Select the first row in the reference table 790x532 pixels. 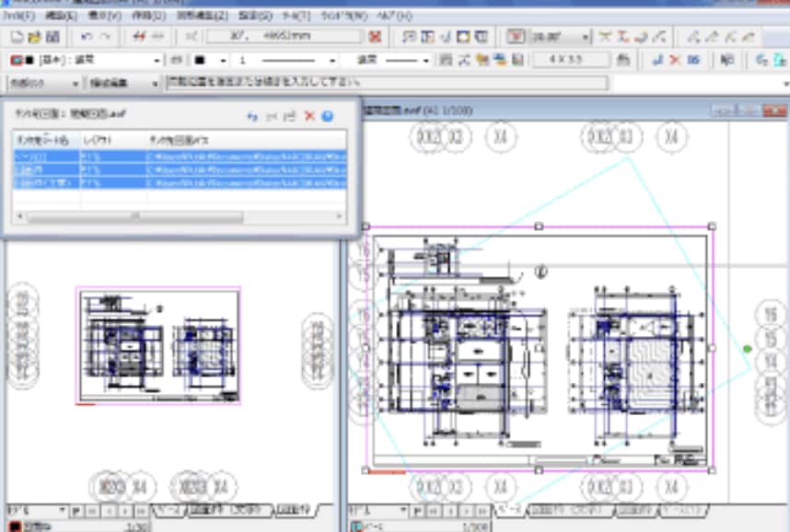coord(180,156)
